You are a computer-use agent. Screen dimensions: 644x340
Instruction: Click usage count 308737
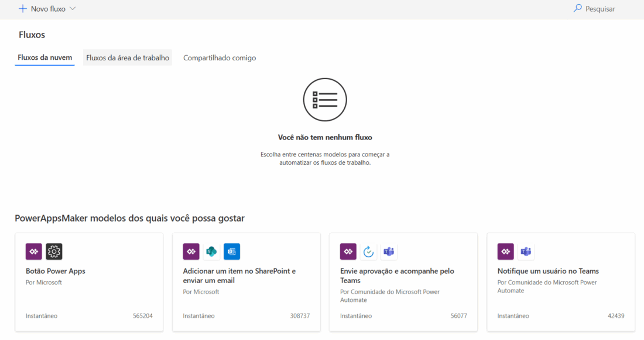[x=300, y=316]
